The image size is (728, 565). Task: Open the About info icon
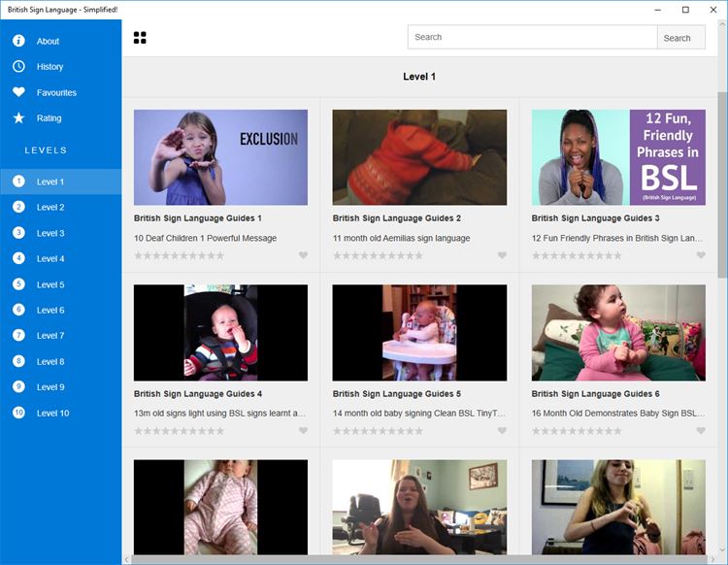coord(18,41)
